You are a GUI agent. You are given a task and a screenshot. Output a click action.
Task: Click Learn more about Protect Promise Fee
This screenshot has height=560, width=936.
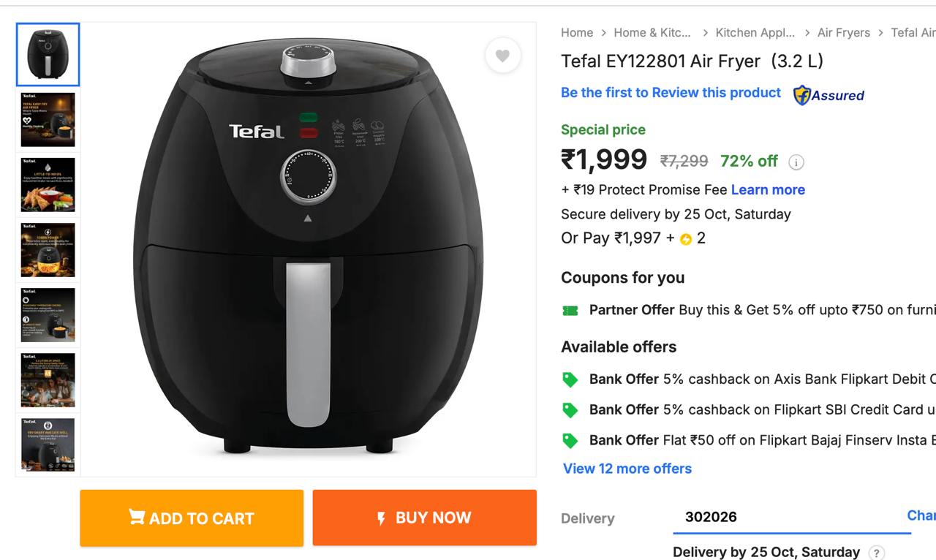pyautogui.click(x=768, y=190)
